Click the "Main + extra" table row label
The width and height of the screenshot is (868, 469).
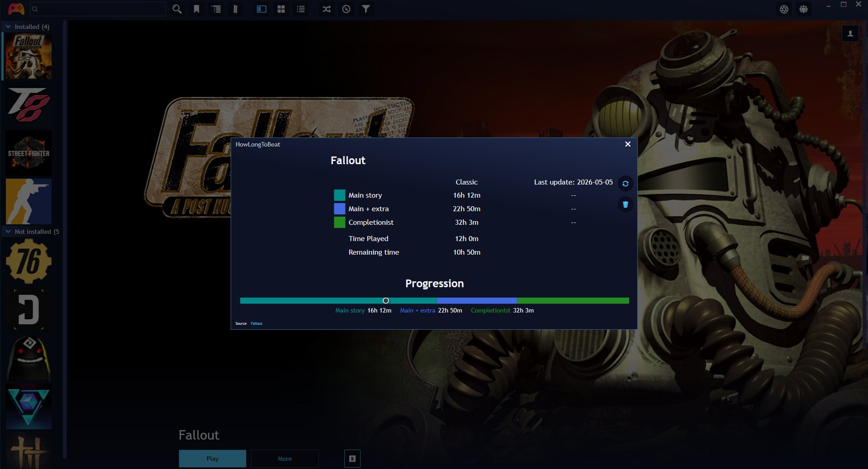(x=369, y=209)
